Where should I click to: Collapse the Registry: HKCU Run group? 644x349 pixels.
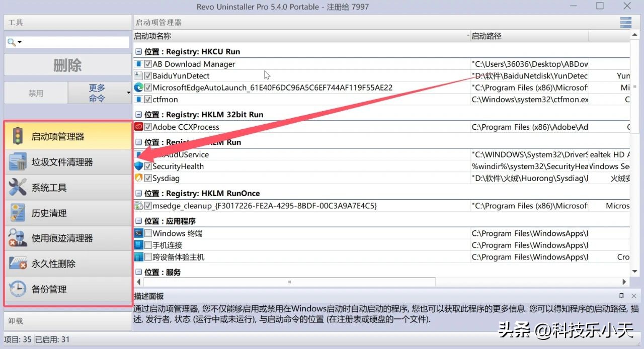click(138, 51)
